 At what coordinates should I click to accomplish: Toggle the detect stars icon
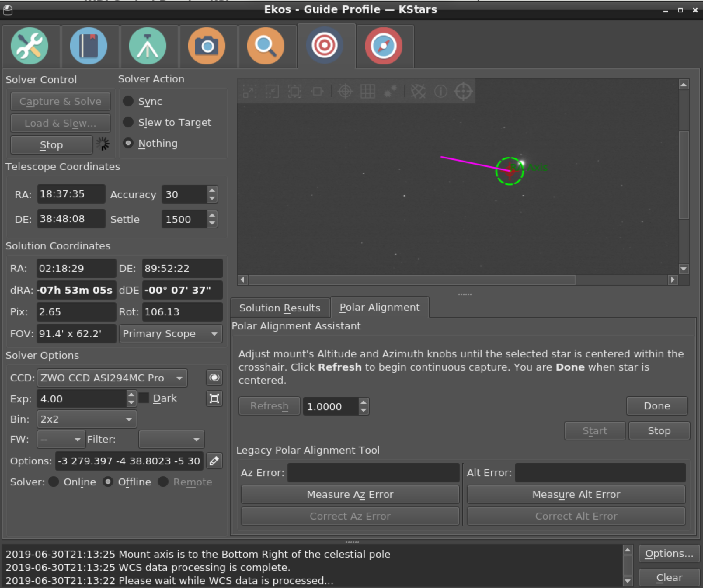390,92
